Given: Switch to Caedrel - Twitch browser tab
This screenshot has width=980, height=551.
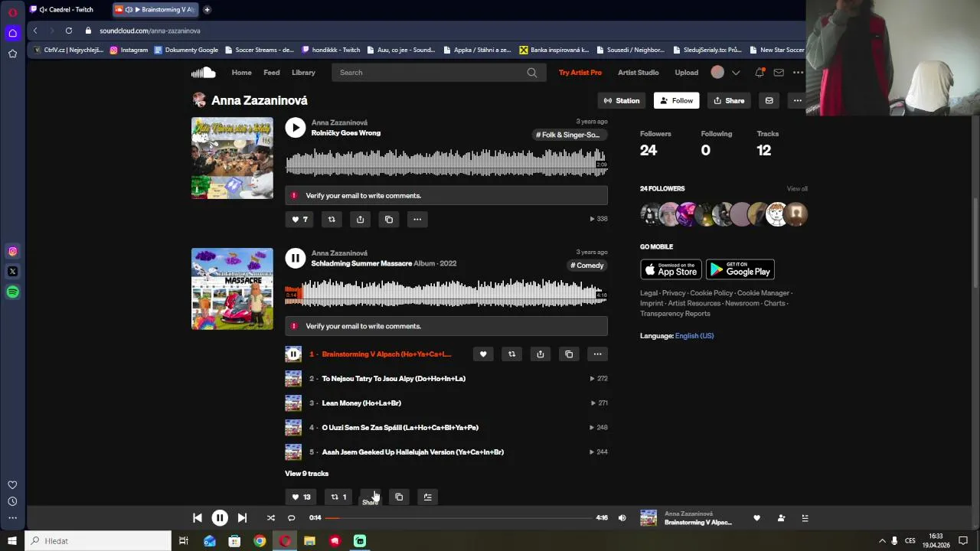Looking at the screenshot, I should click(67, 10).
